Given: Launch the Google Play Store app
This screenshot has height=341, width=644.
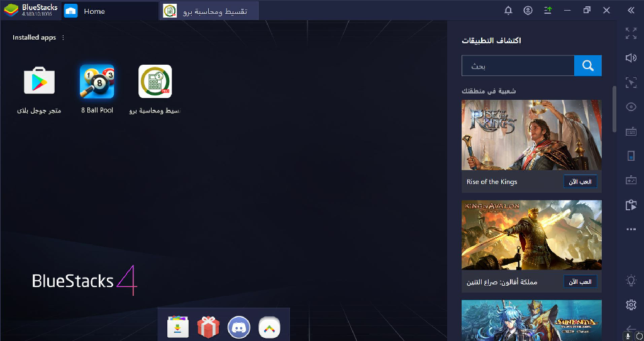Looking at the screenshot, I should [39, 82].
